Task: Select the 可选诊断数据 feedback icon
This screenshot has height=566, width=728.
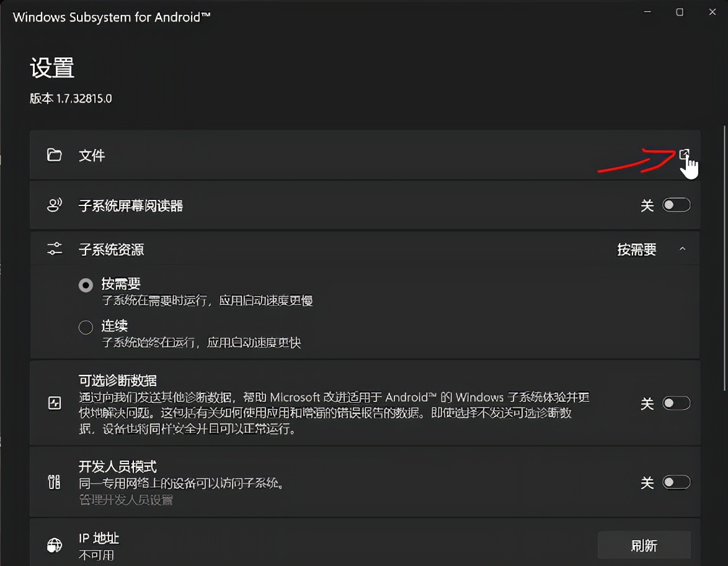Action: [x=55, y=403]
